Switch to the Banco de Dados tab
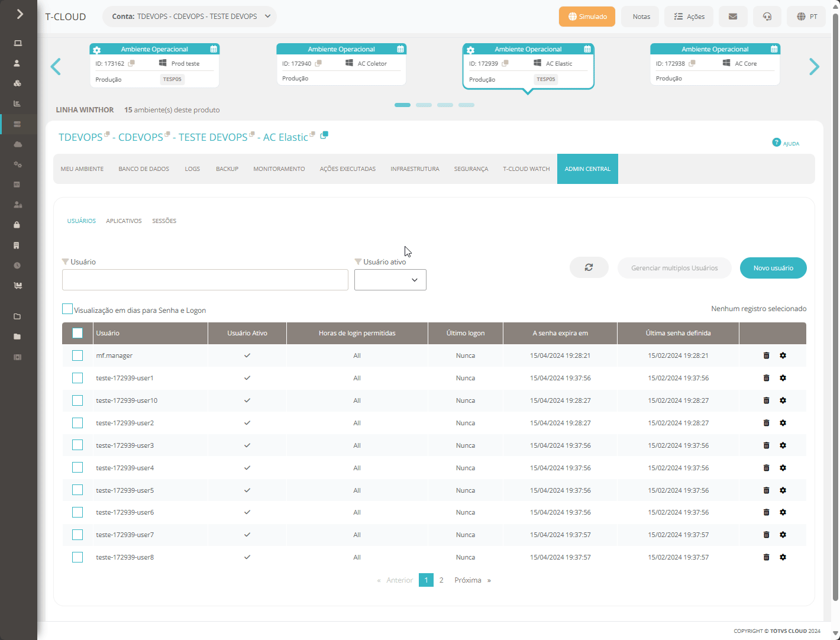The image size is (840, 640). coord(144,169)
